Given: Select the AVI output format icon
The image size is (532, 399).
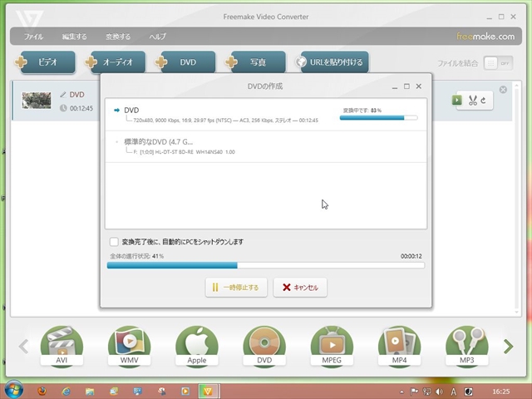Looking at the screenshot, I should [62, 345].
